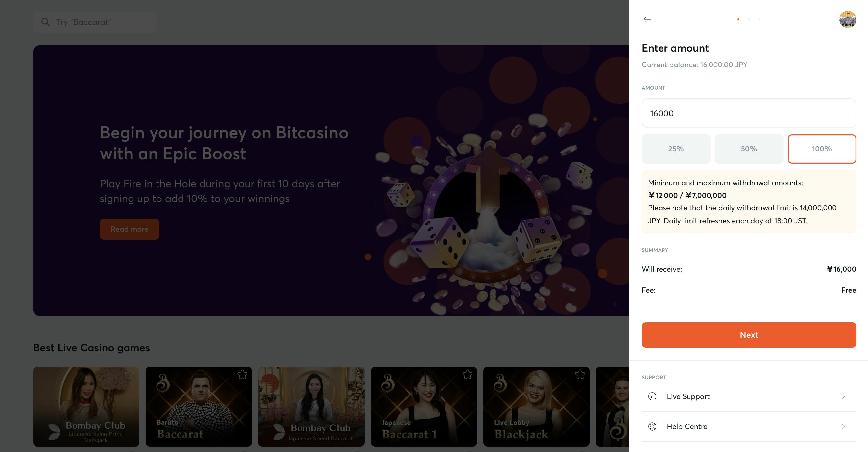Open Bombay Club Japanese Speed Baccarat thumbnail
The height and width of the screenshot is (452, 868).
point(311,407)
